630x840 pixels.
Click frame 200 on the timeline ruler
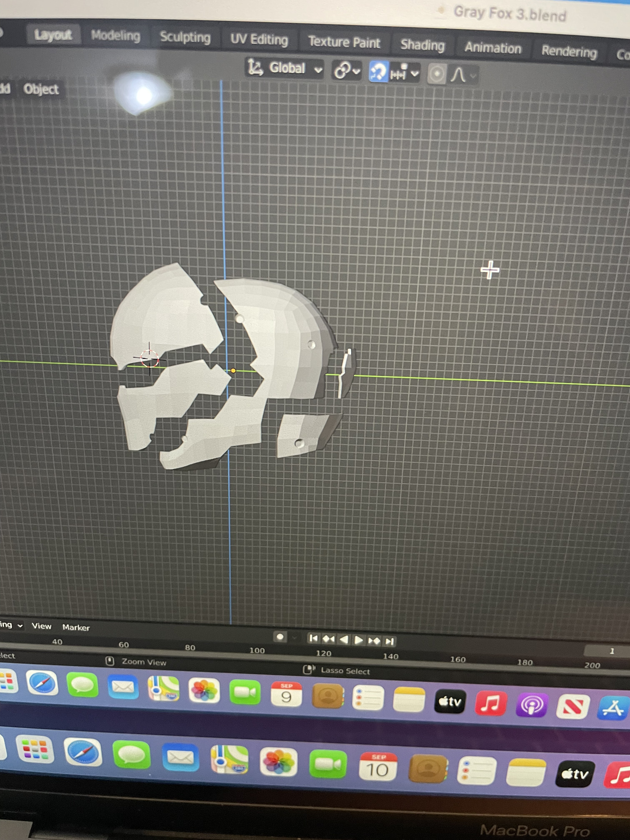592,665
